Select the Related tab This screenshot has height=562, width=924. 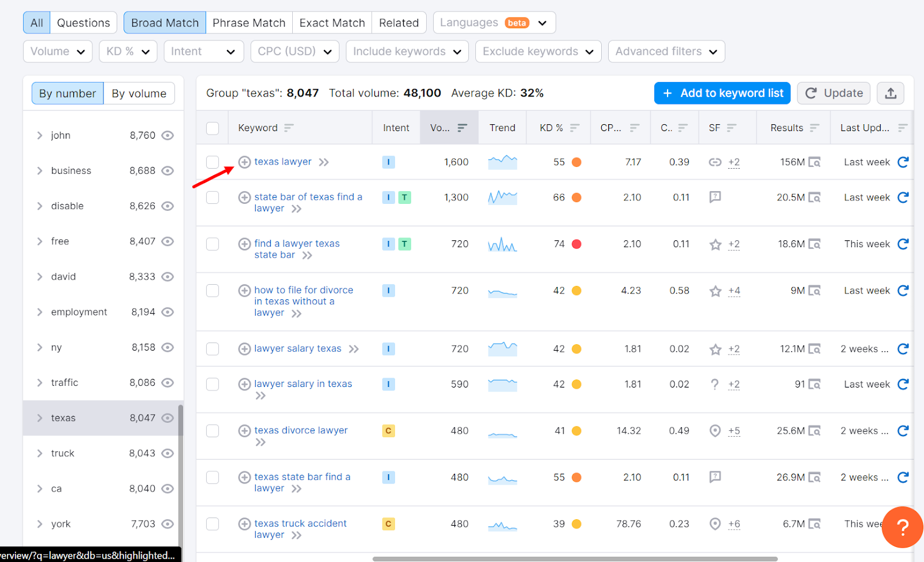399,23
